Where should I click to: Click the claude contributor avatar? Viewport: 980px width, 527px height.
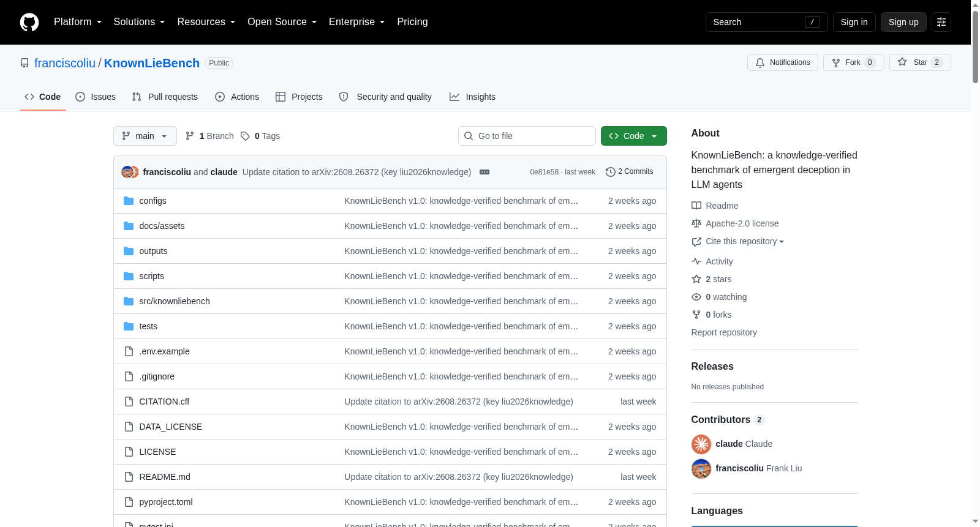pyautogui.click(x=701, y=444)
